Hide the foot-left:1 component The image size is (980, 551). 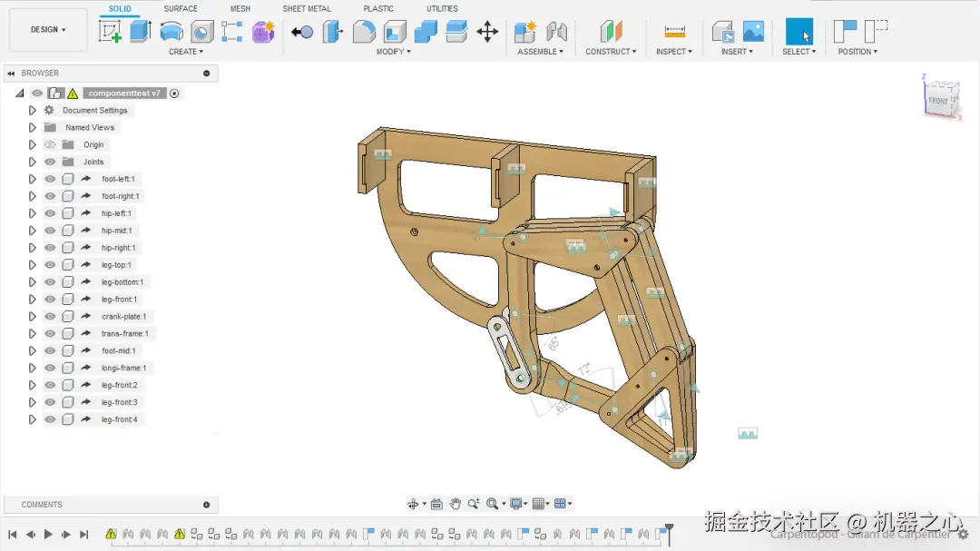(x=50, y=179)
